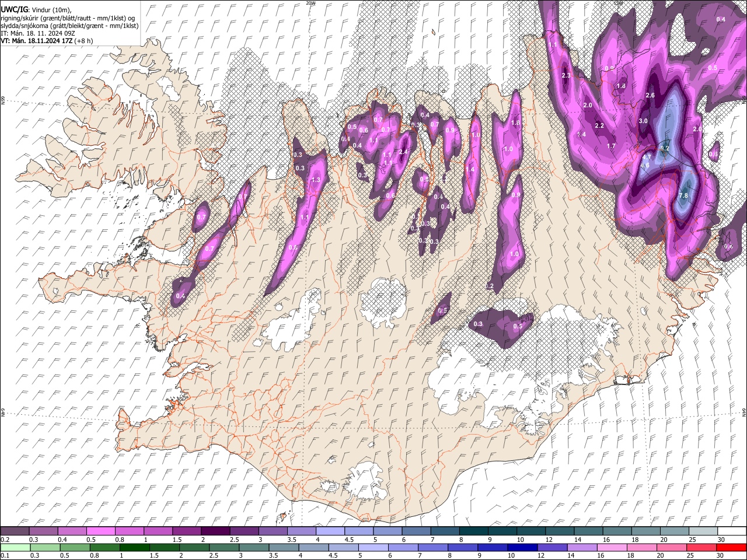Click upper legend swatch between 0.5 and 0.8

[101, 531]
